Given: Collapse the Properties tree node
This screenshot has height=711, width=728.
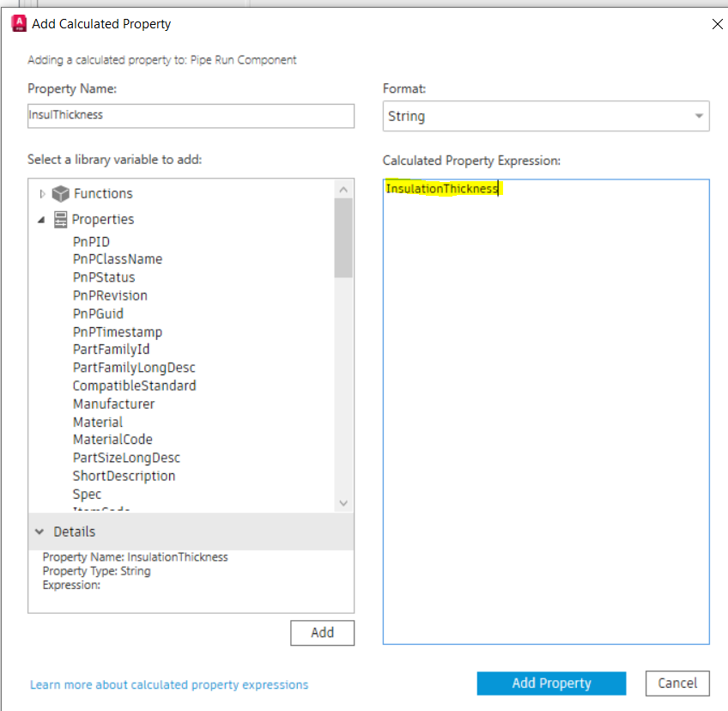Looking at the screenshot, I should click(42, 220).
